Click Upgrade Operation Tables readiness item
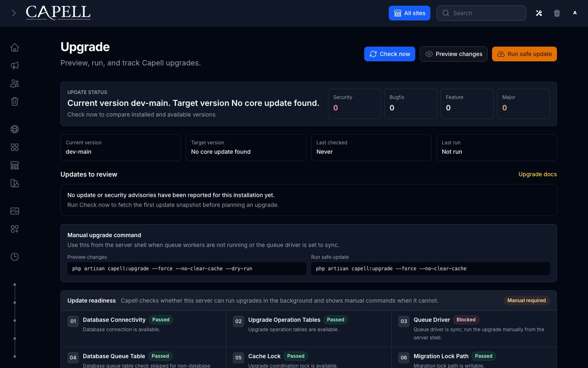 [309, 329]
